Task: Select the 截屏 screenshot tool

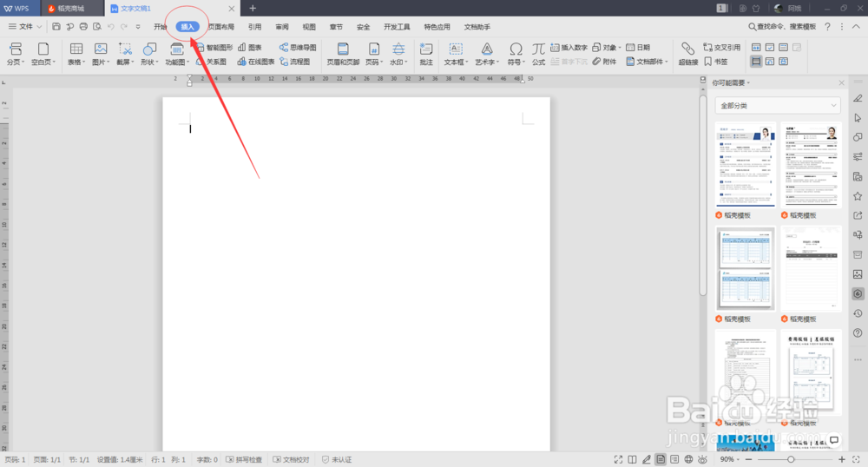Action: point(125,54)
